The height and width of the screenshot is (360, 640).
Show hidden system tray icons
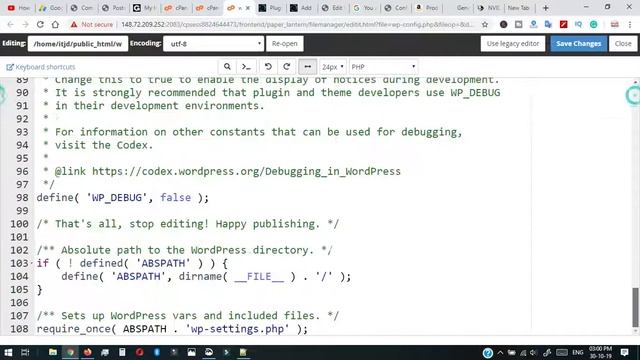pos(500,352)
